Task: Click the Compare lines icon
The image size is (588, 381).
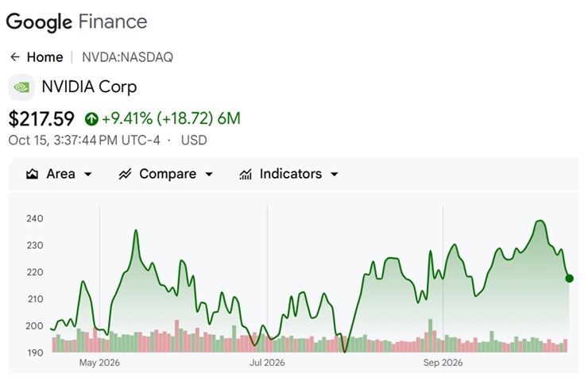Action: 125,174
